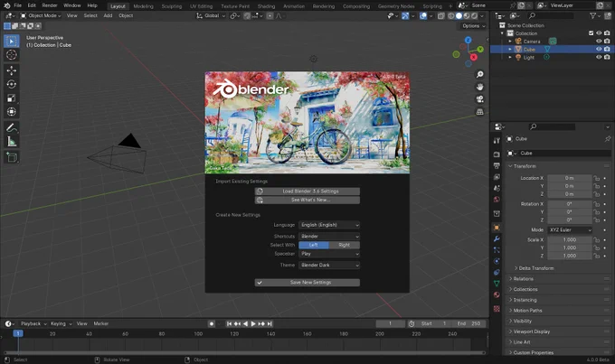The width and height of the screenshot is (615, 364).
Task: Click the pan view hand icon
Action: click(x=479, y=87)
